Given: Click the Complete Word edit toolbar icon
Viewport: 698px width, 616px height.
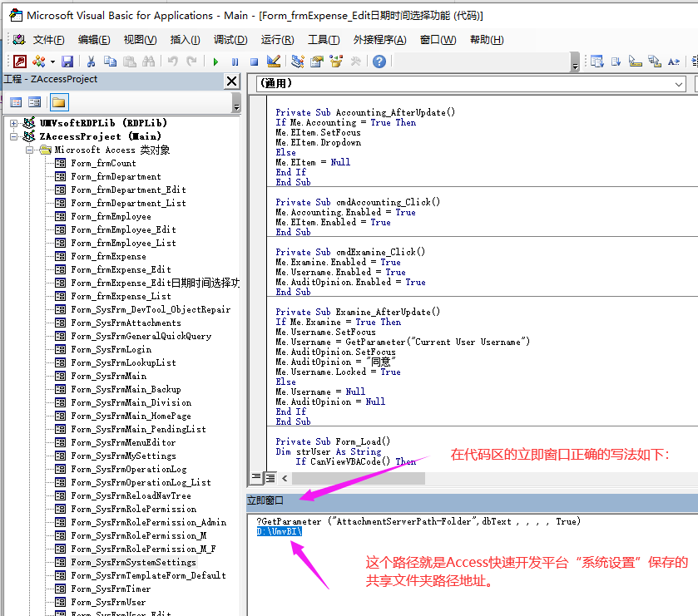Looking at the screenshot, I should [674, 62].
